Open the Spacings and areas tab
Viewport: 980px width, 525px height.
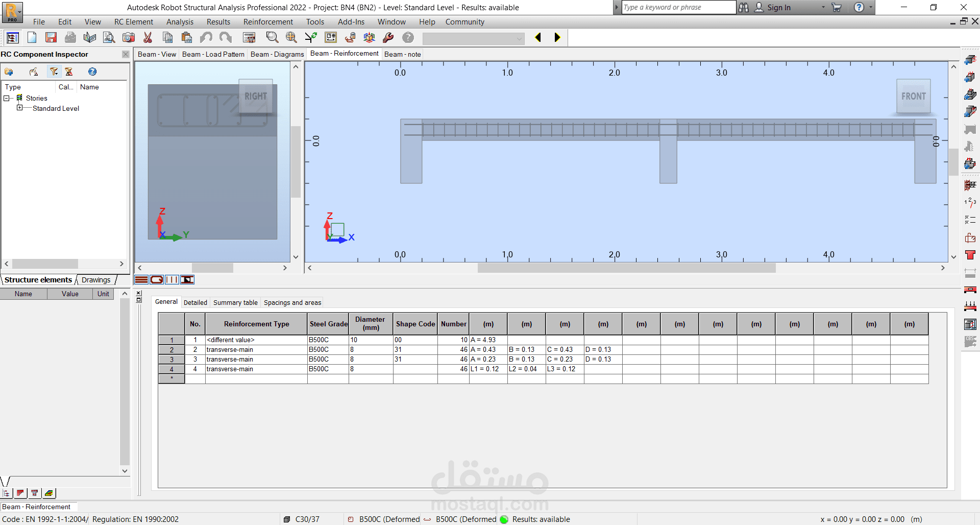292,302
